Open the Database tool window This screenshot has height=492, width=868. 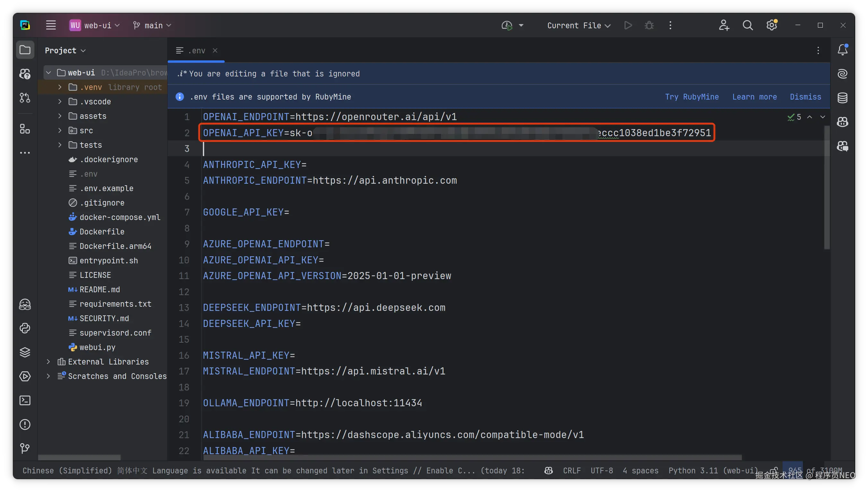[842, 98]
